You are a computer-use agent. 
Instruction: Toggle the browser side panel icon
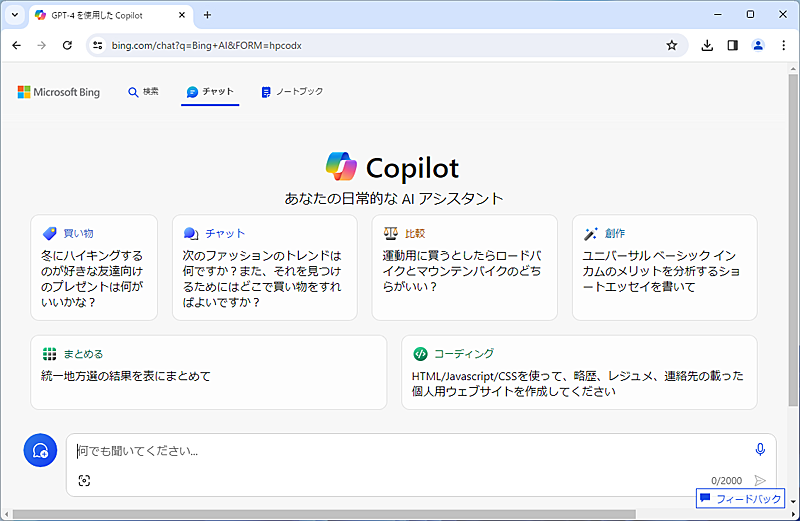coord(732,45)
